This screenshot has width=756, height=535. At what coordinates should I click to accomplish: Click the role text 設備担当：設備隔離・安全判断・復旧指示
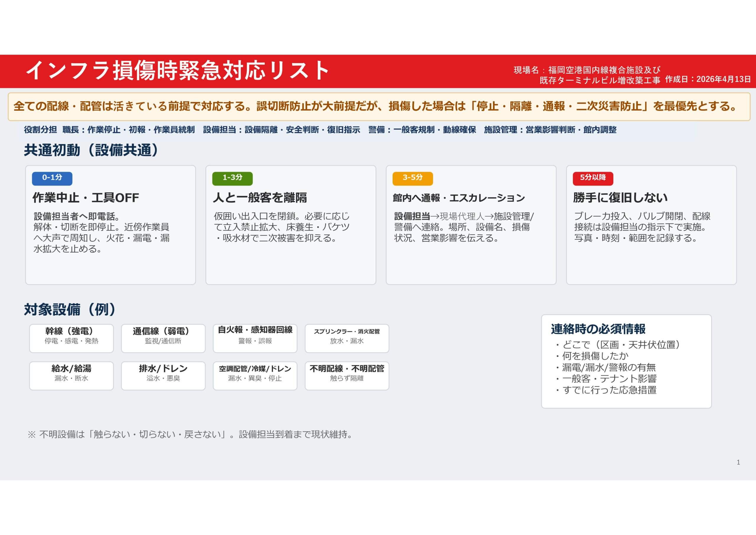tap(281, 130)
